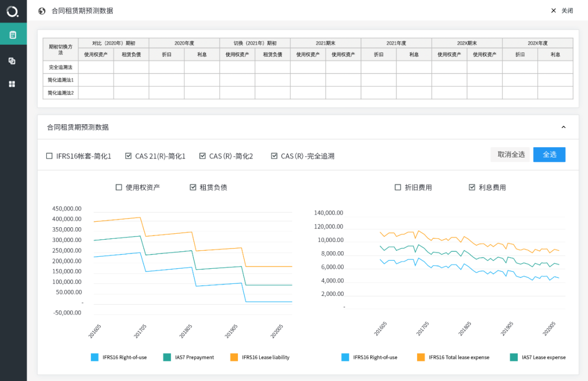Screen dimensions: 588x381
Task: Click 全选 button
Action: pyautogui.click(x=549, y=155)
